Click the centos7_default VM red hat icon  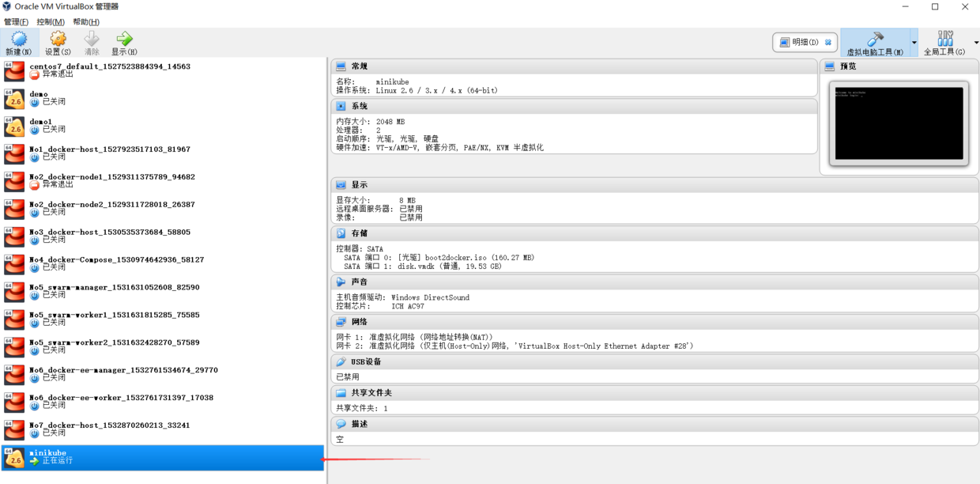coord(14,71)
